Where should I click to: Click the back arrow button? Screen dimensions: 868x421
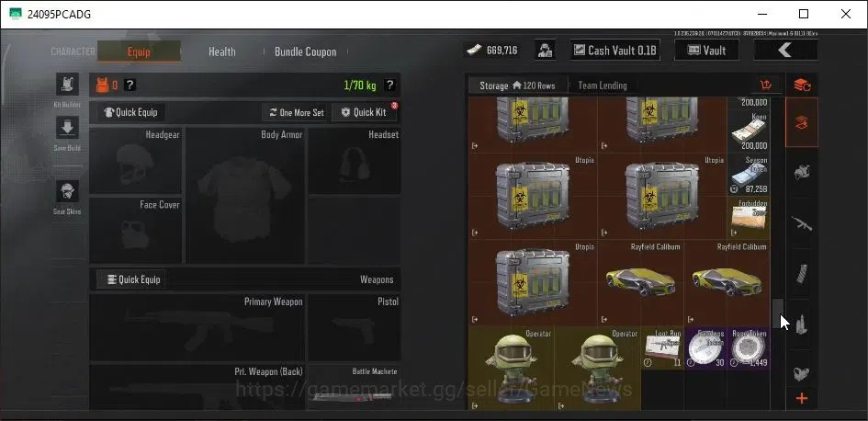(785, 51)
